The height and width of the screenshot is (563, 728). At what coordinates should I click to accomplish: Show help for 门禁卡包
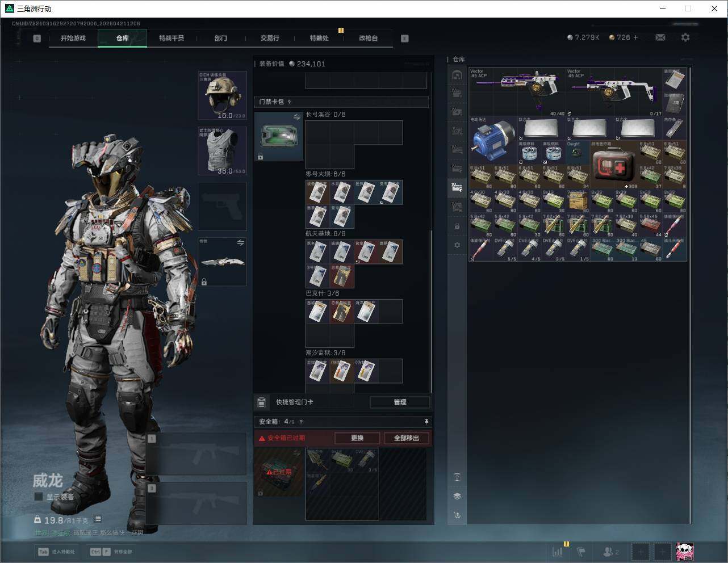[x=289, y=102]
